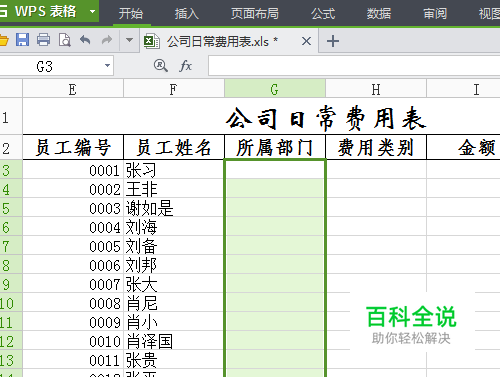The height and width of the screenshot is (377, 500).
Task: Click the 费用类别 header cell
Action: tap(376, 147)
